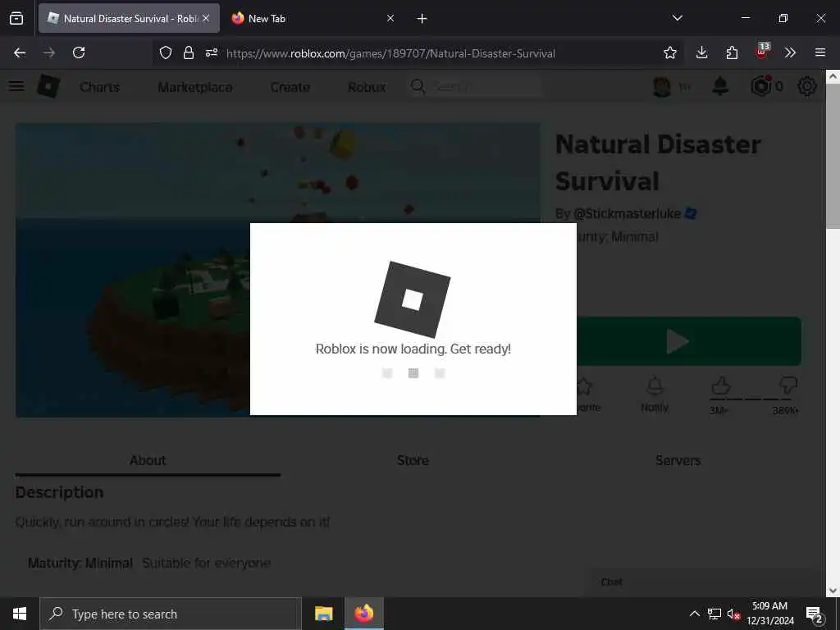Select the Servers tab
This screenshot has height=630, width=840.
[678, 461]
